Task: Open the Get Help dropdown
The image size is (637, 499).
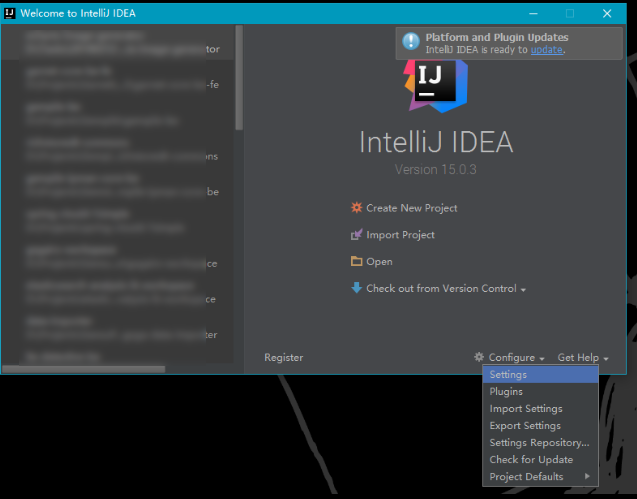Action: pyautogui.click(x=583, y=358)
